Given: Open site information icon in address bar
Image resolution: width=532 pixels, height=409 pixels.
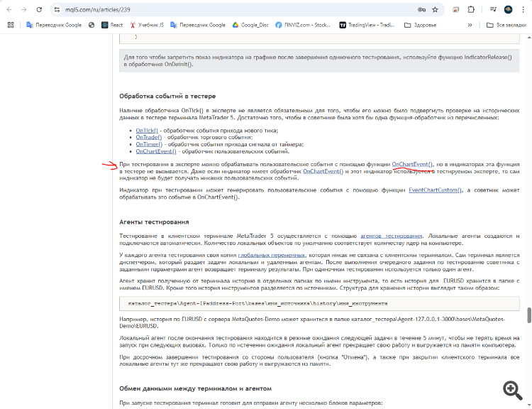Looking at the screenshot, I should pyautogui.click(x=57, y=9).
